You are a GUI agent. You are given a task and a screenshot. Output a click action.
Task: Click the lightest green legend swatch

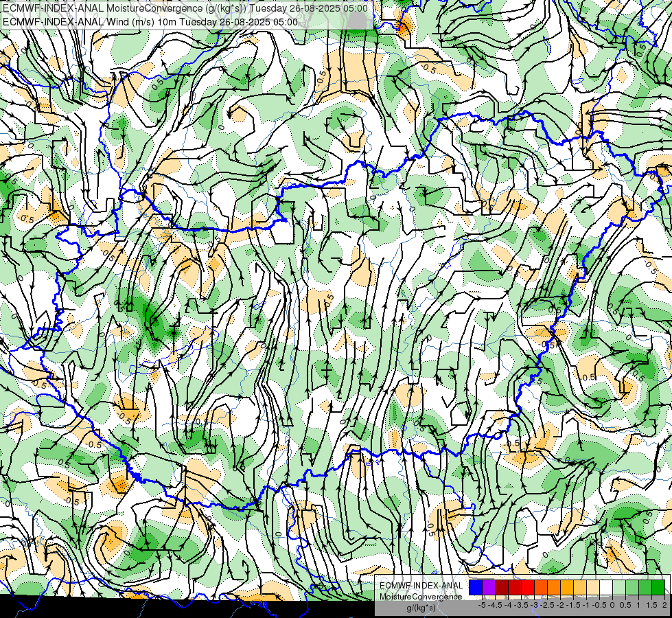coord(619,587)
